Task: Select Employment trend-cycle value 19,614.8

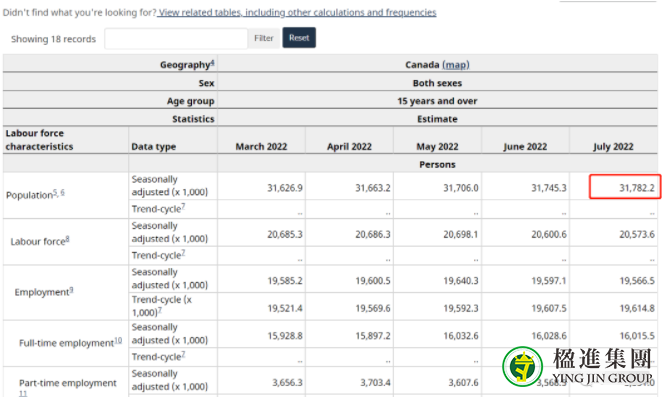Action: point(637,308)
